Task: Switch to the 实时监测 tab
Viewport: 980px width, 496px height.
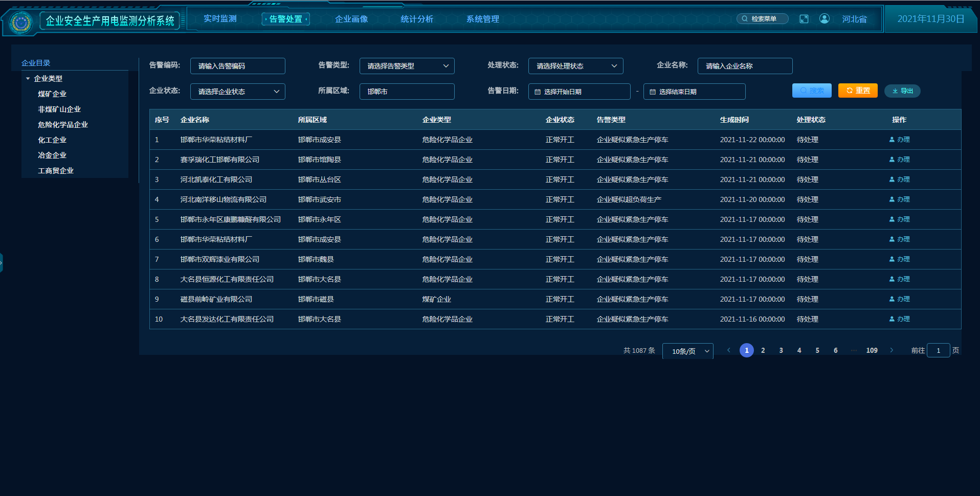Action: pyautogui.click(x=220, y=19)
